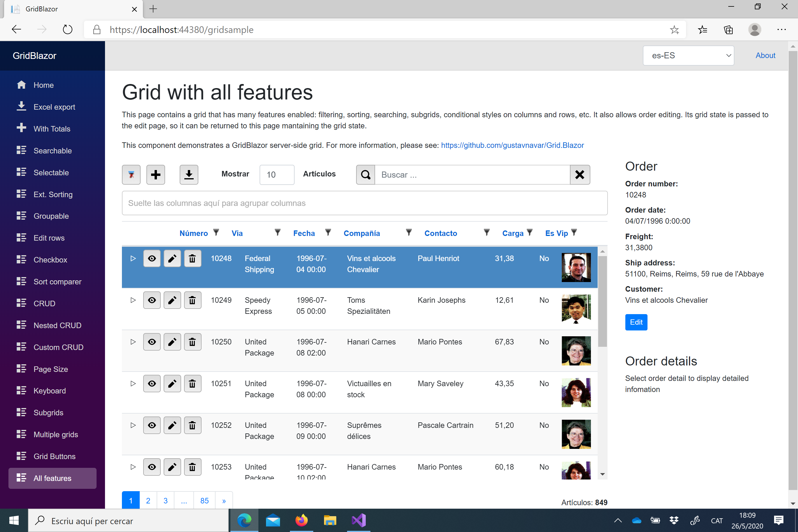Image resolution: width=798 pixels, height=532 pixels.
Task: Open the Grid.Blazor GitHub link
Action: coord(512,145)
